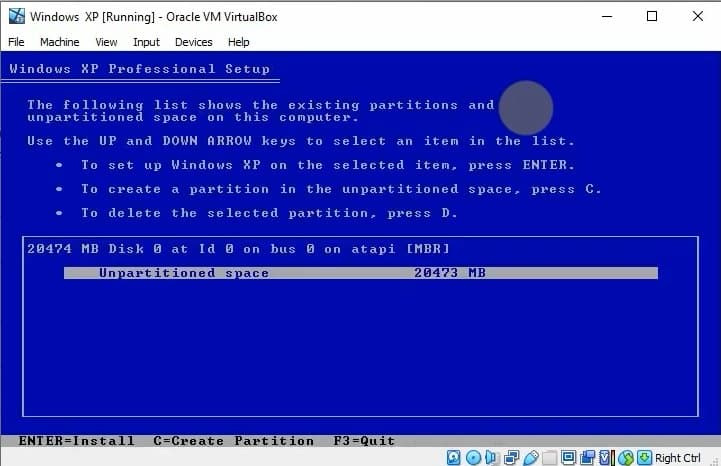The width and height of the screenshot is (721, 466).
Task: Click the shared folders status icon
Action: point(549,458)
